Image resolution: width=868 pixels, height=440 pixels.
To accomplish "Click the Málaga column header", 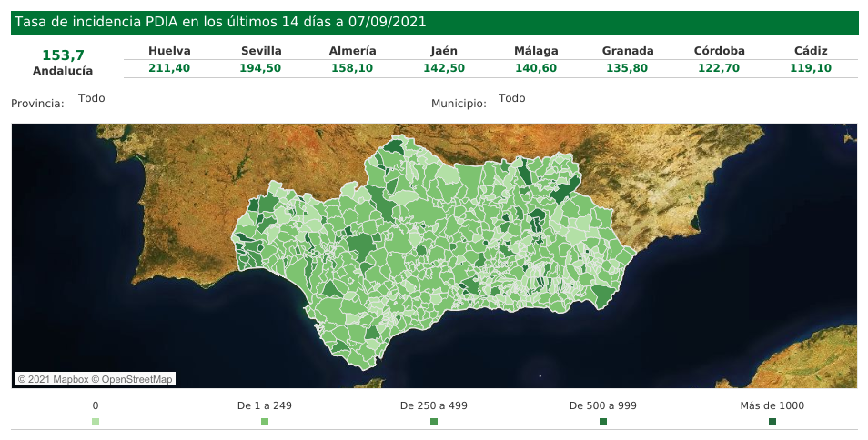I will 536,51.
